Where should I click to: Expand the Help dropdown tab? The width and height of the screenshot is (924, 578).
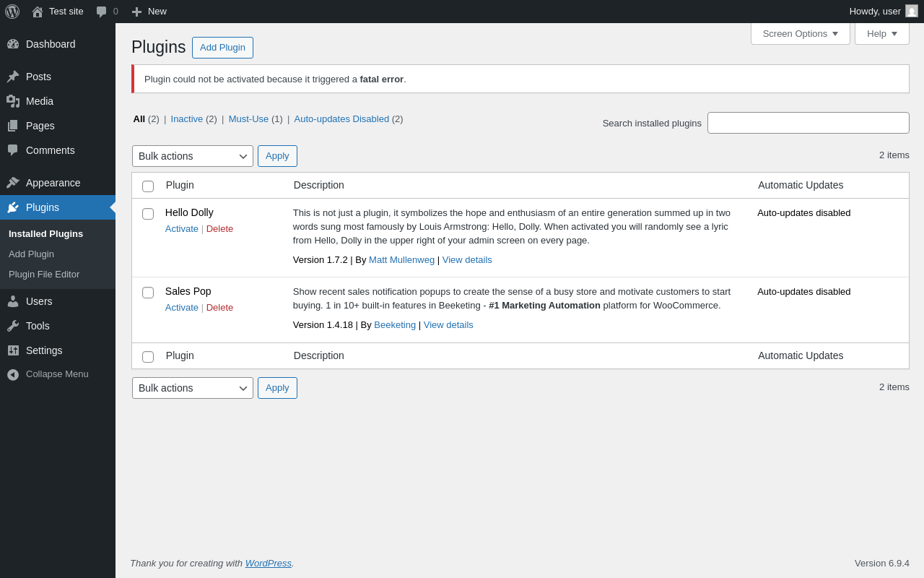coord(881,33)
